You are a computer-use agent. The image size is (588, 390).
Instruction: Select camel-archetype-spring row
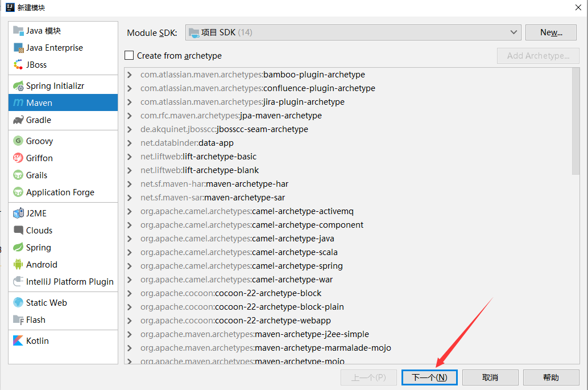348,266
